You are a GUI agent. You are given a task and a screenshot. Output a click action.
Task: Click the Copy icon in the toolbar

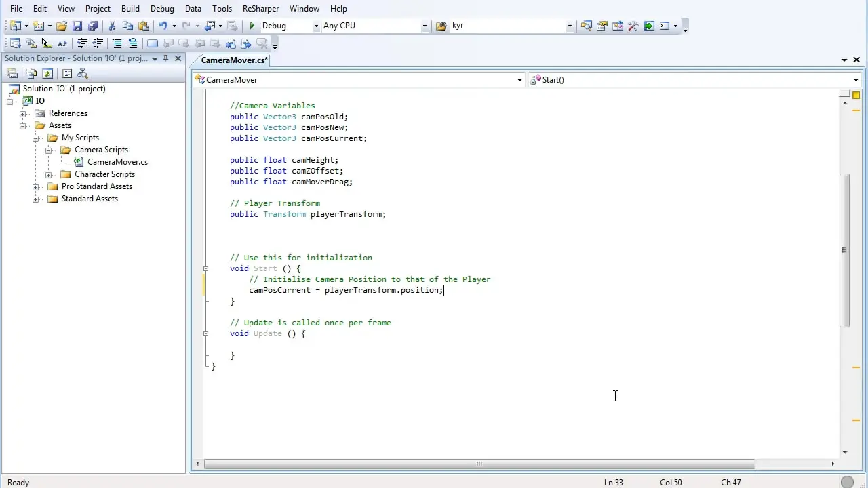coord(127,26)
